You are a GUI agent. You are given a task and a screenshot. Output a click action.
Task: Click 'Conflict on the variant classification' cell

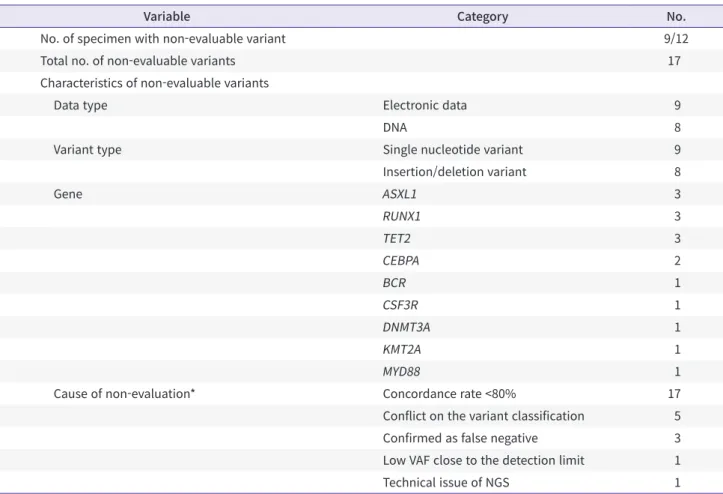pyautogui.click(x=483, y=416)
